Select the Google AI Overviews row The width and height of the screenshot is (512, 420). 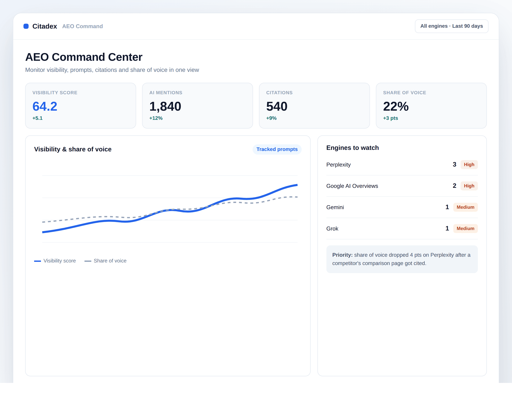click(402, 186)
